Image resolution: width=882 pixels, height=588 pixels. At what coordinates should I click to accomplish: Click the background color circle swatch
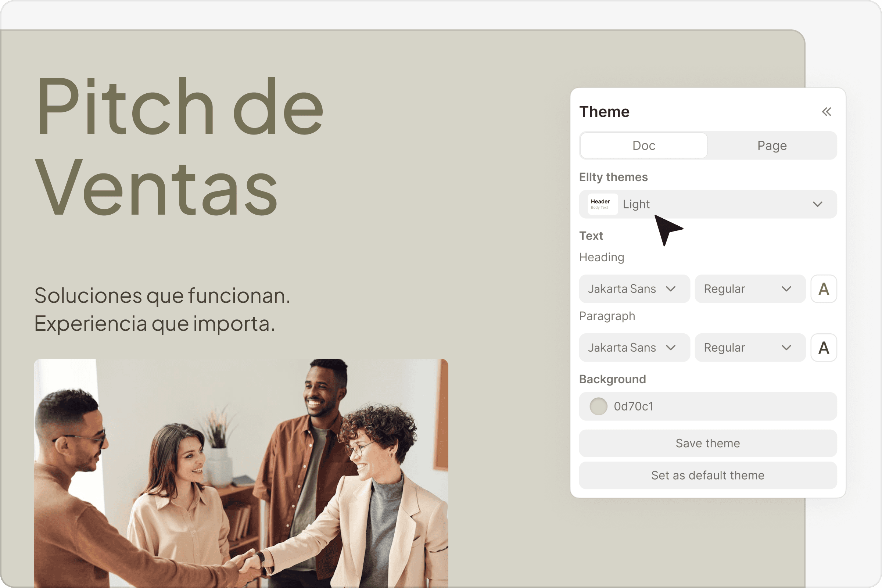point(598,406)
